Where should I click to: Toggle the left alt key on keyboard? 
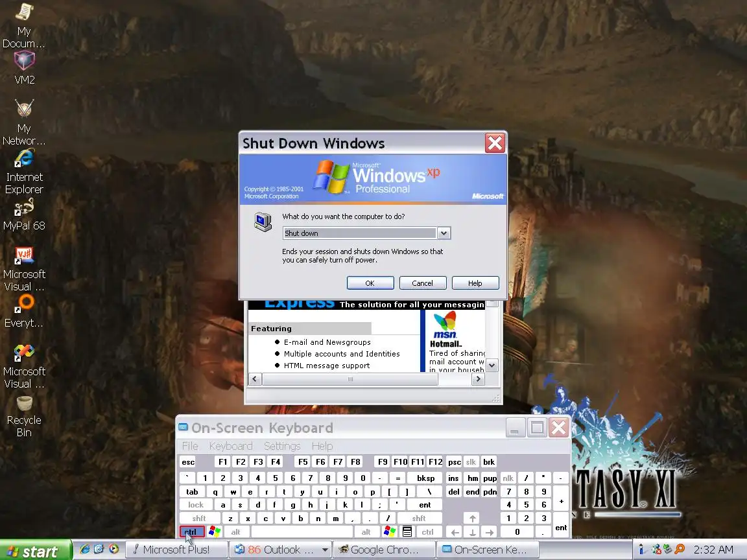[x=236, y=532]
